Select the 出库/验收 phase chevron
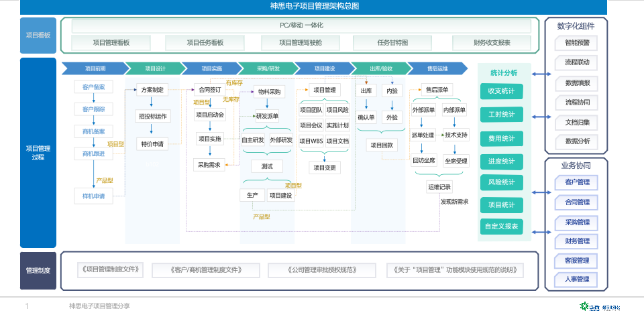 (x=381, y=68)
